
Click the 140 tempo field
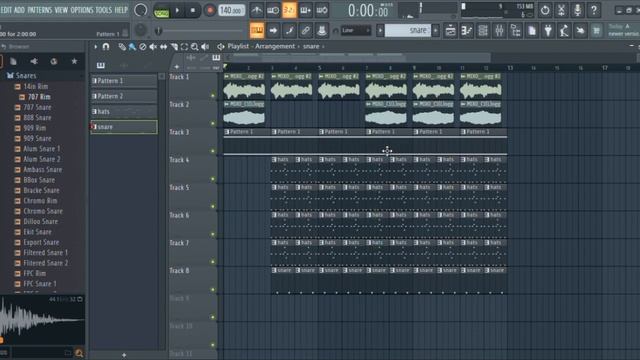pyautogui.click(x=231, y=11)
